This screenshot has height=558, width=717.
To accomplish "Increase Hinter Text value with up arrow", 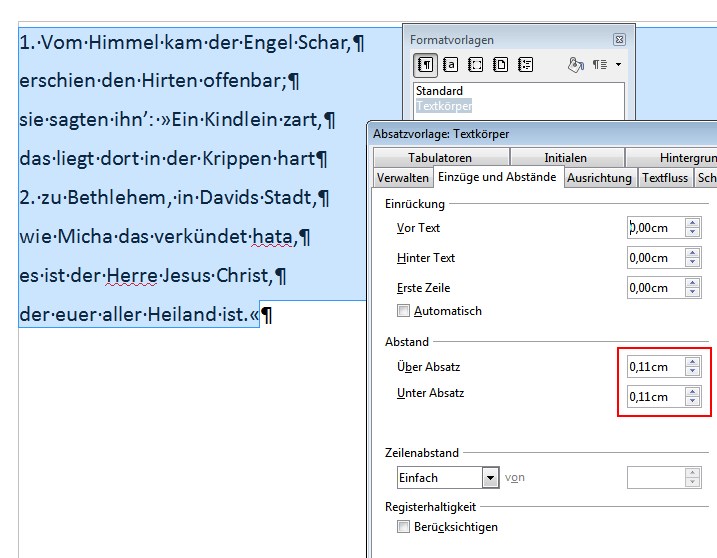I will (693, 253).
